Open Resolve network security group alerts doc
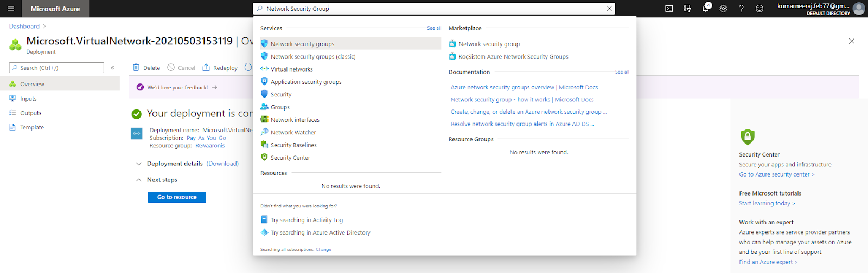868x273 pixels. tap(522, 124)
